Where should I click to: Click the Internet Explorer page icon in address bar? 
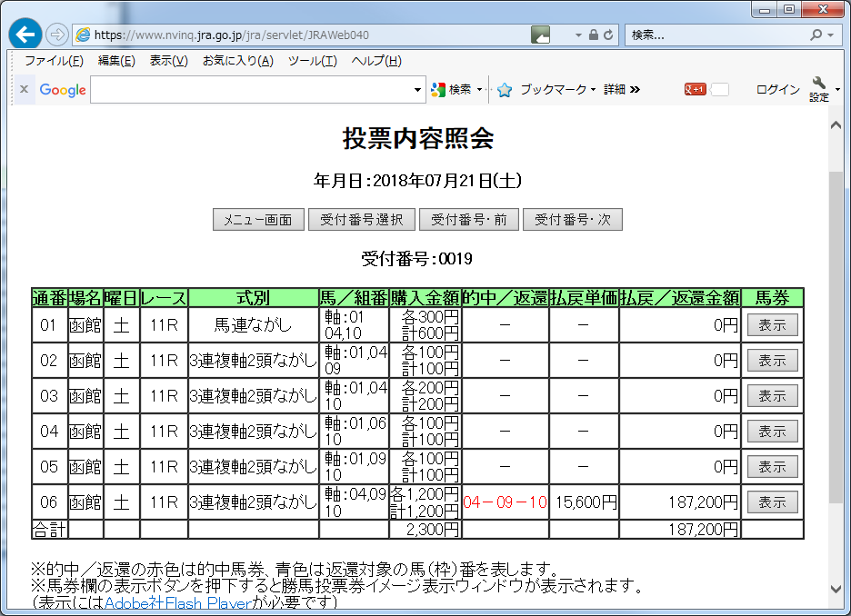click(x=83, y=35)
